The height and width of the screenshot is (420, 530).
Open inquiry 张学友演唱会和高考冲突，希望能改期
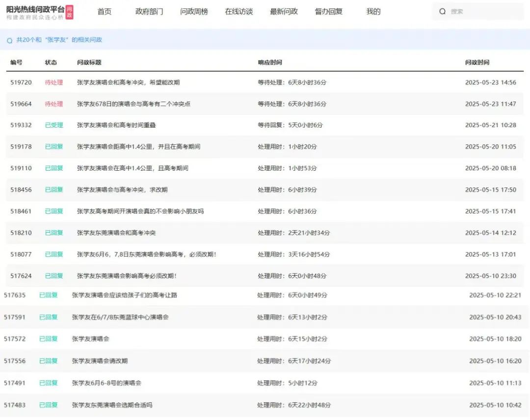(128, 82)
